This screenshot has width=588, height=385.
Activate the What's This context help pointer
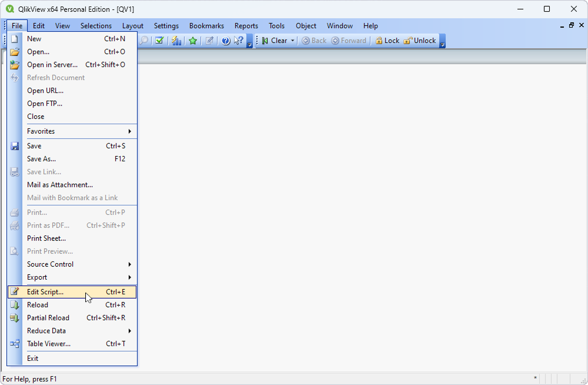click(x=239, y=40)
